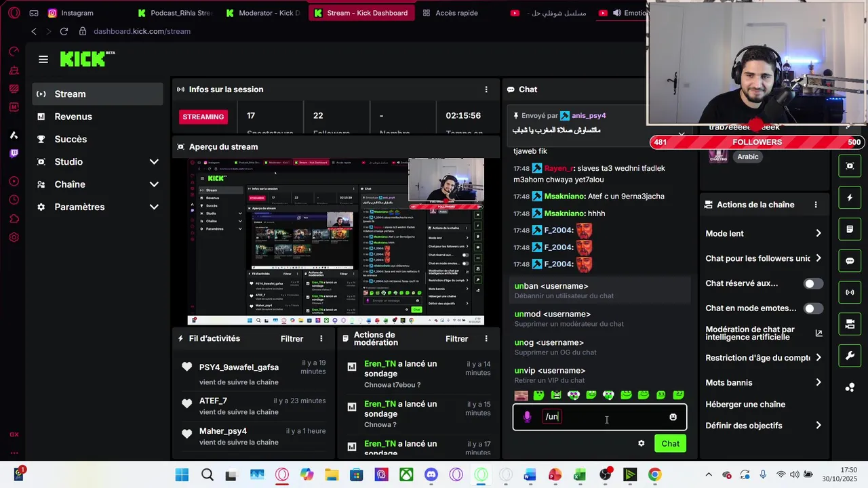Open the Actions de modération options menu
This screenshot has width=868, height=488.
486,338
